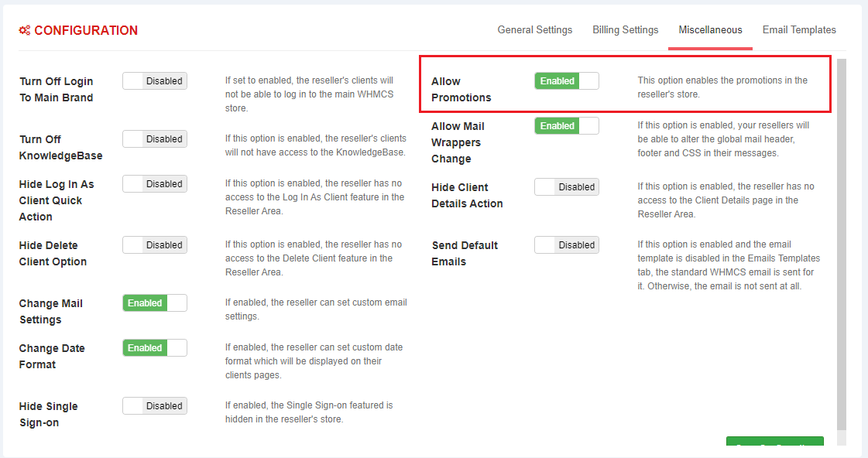Click the Hide Client Details Action label
The image size is (868, 458).
[x=467, y=195]
